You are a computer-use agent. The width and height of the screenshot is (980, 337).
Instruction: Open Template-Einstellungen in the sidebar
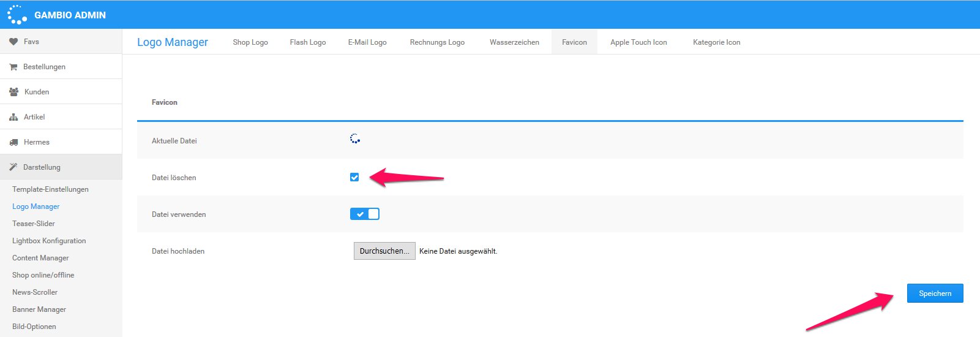coord(50,189)
